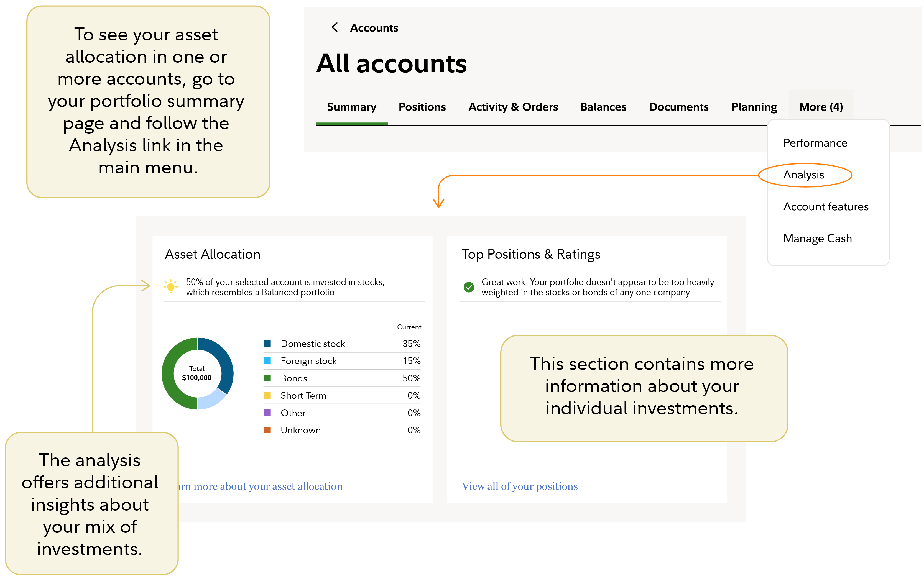Screen dimensions: 924x584
Task: Click the purple Other legend square
Action: click(x=267, y=413)
